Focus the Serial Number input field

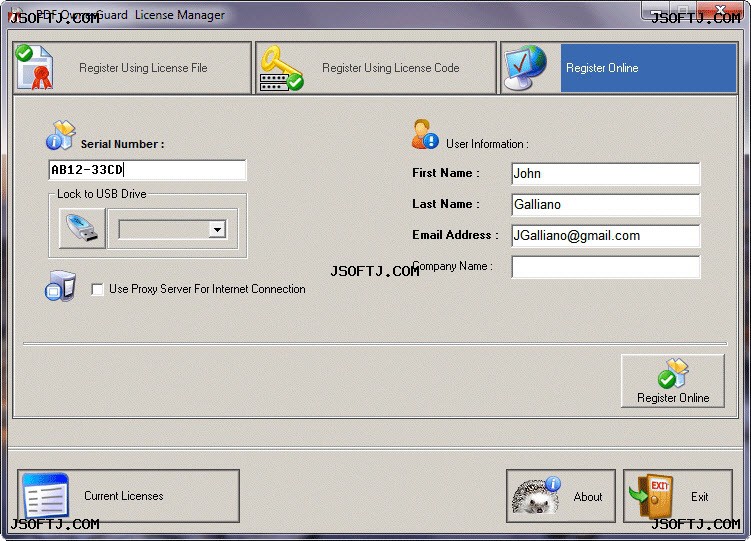148,170
